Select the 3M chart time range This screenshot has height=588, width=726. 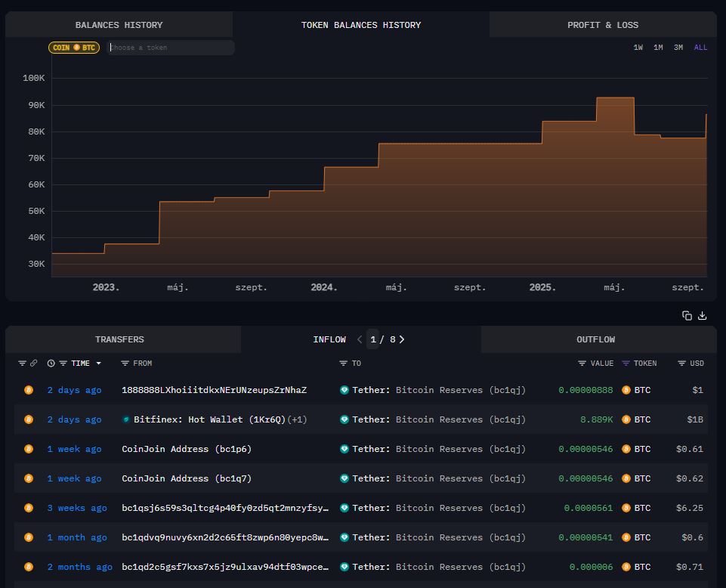coord(678,48)
